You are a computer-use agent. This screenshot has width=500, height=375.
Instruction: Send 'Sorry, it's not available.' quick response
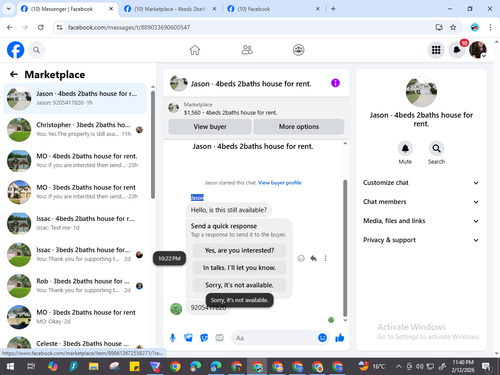coord(239,285)
